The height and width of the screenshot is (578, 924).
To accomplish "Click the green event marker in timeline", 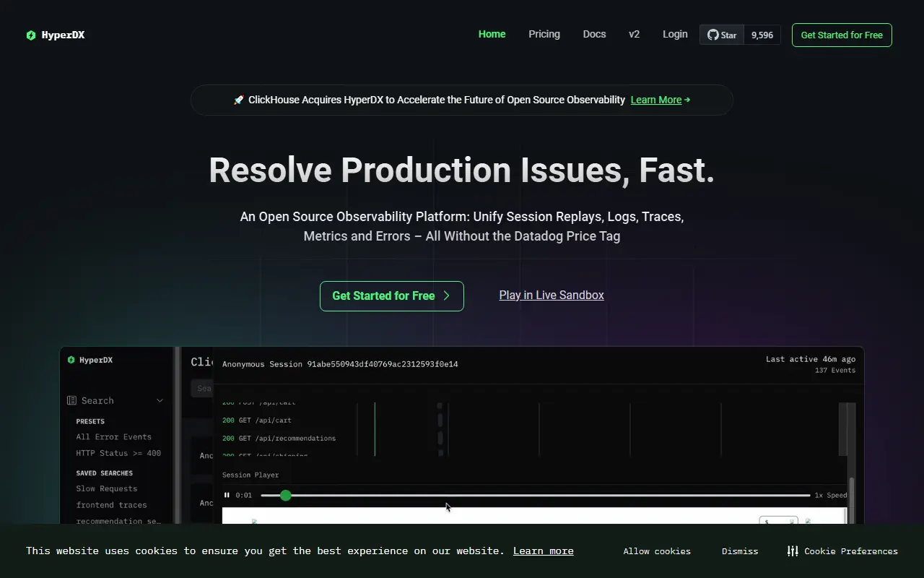I will coord(375,429).
